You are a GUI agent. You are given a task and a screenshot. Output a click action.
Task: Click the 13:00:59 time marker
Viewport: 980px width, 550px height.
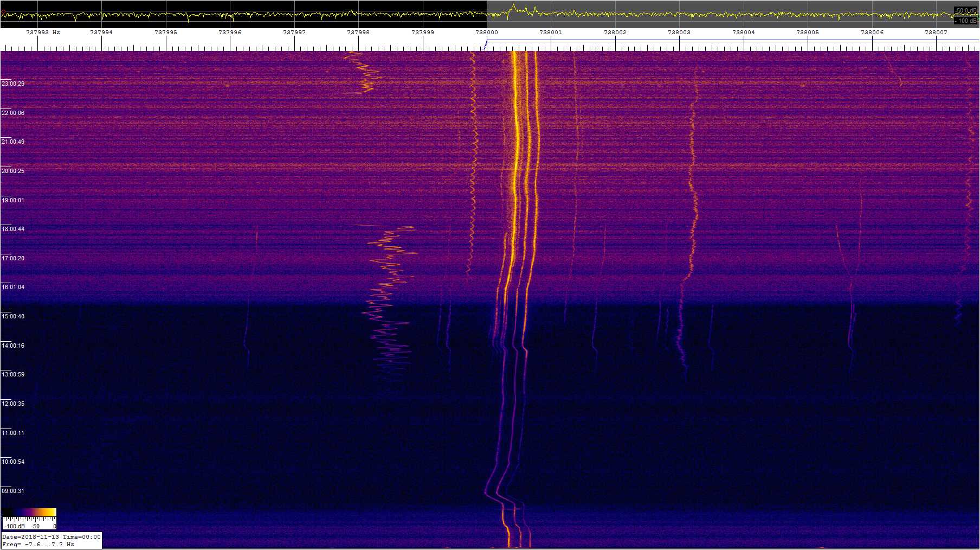point(13,374)
